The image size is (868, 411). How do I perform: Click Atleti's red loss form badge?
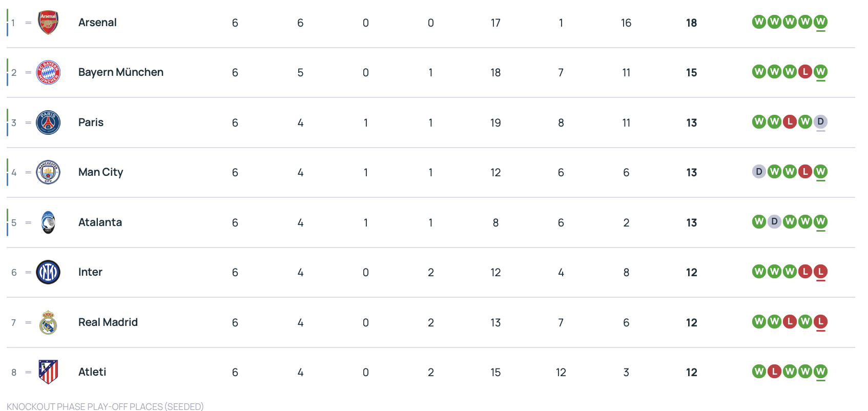point(774,371)
